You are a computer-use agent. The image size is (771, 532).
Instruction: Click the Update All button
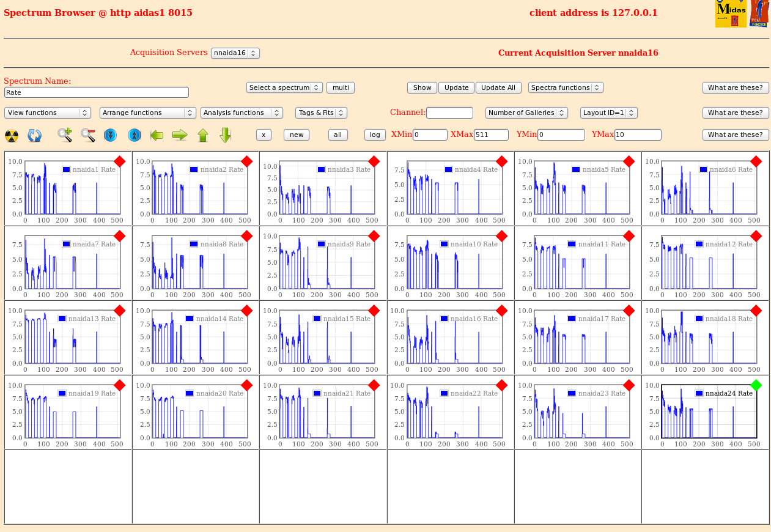coord(498,87)
